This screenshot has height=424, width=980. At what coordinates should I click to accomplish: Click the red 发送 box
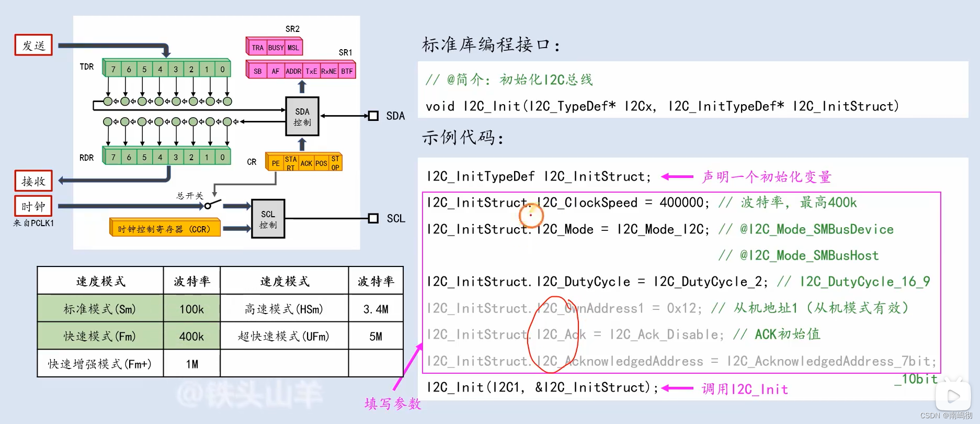click(x=33, y=46)
